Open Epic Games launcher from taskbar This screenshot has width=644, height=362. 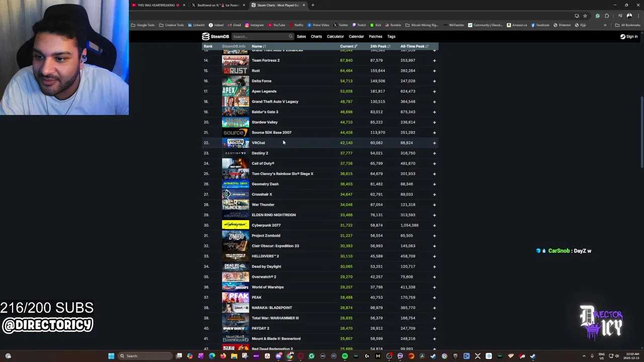pos(455,356)
